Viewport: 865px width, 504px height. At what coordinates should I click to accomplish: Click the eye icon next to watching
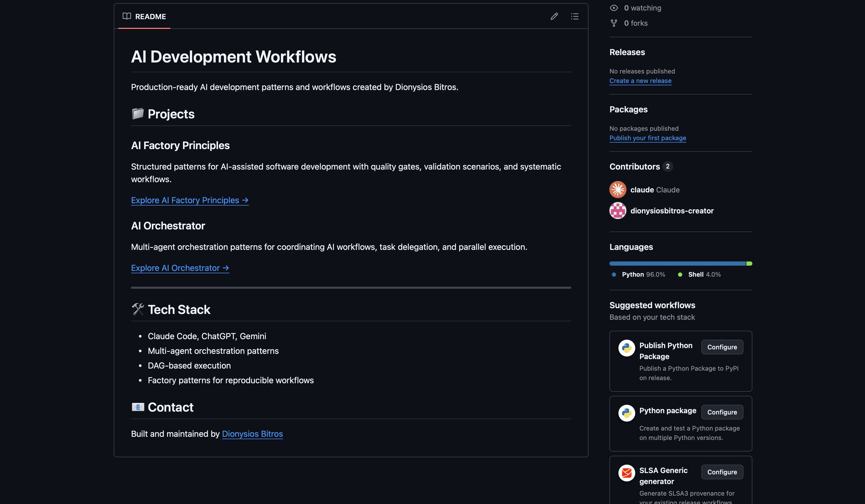pos(614,8)
